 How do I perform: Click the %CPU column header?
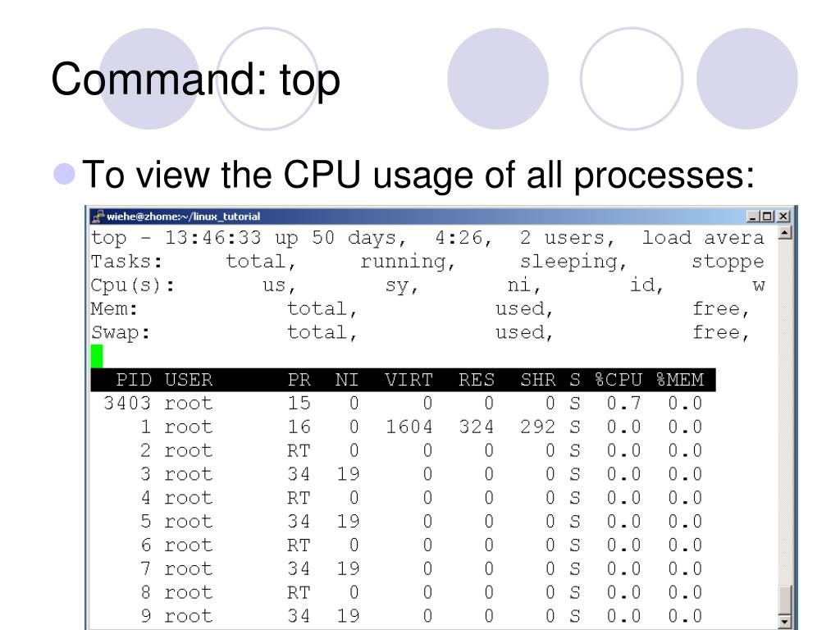click(x=619, y=380)
